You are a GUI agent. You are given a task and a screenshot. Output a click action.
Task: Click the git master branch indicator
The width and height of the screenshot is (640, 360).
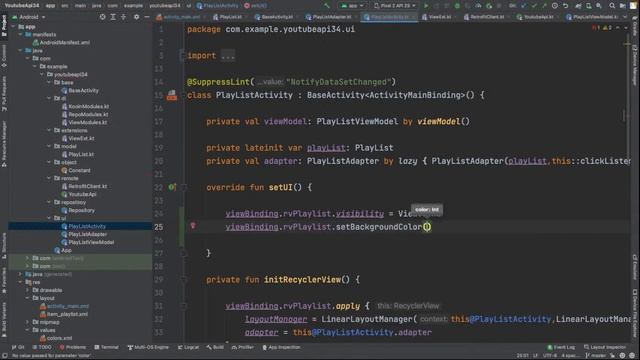pos(596,356)
